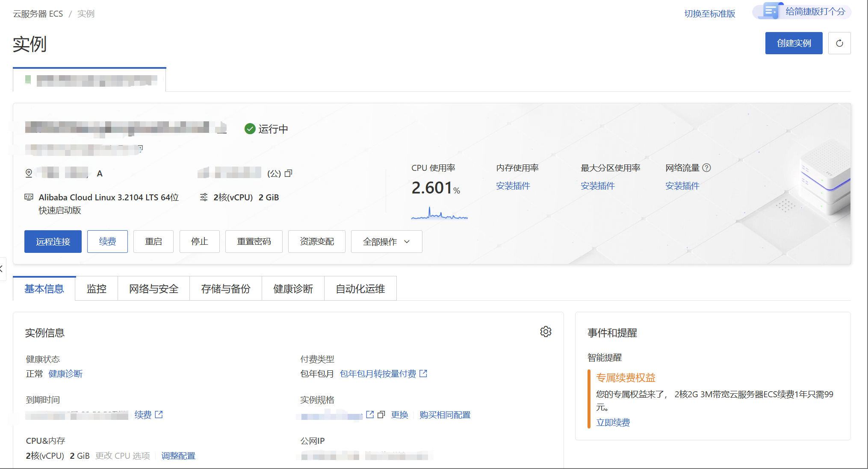The width and height of the screenshot is (868, 469).
Task: Open the 实例信息 settings gear
Action: pos(546,332)
